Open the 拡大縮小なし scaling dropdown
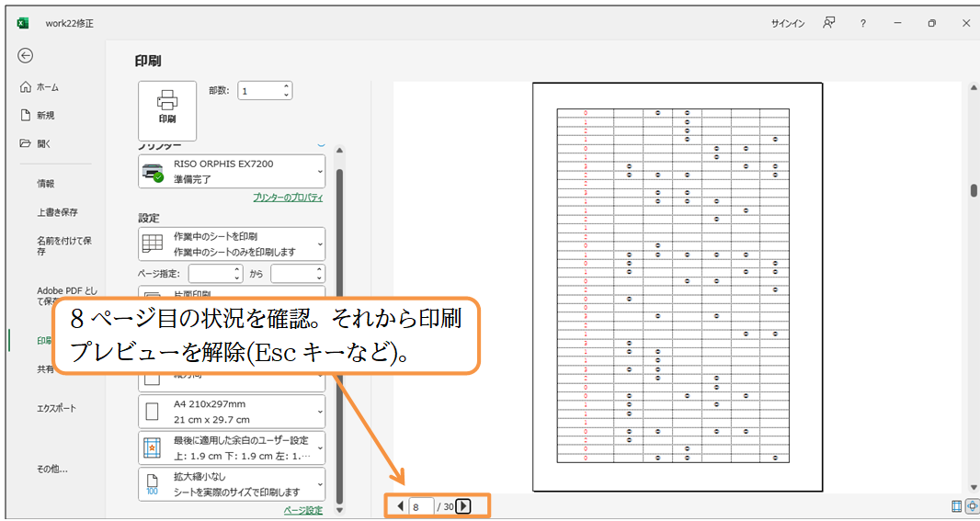The width and height of the screenshot is (980, 521). [232, 484]
